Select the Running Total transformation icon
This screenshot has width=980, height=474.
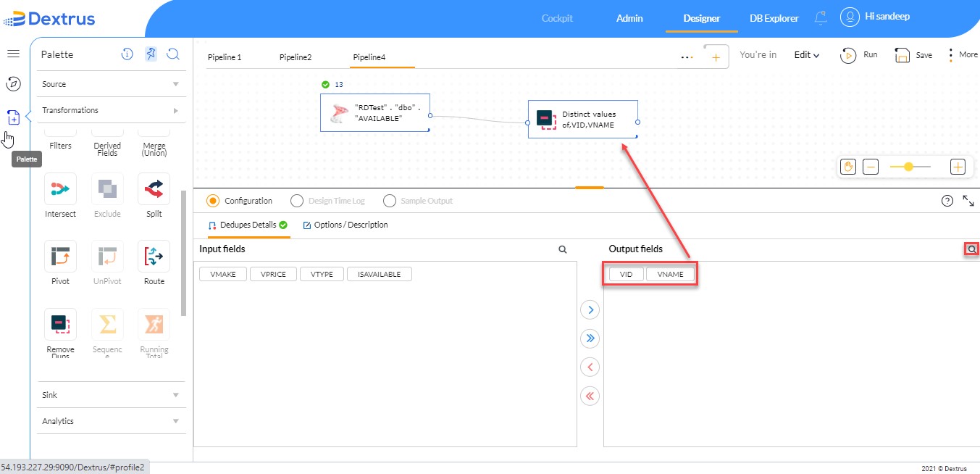pyautogui.click(x=154, y=325)
